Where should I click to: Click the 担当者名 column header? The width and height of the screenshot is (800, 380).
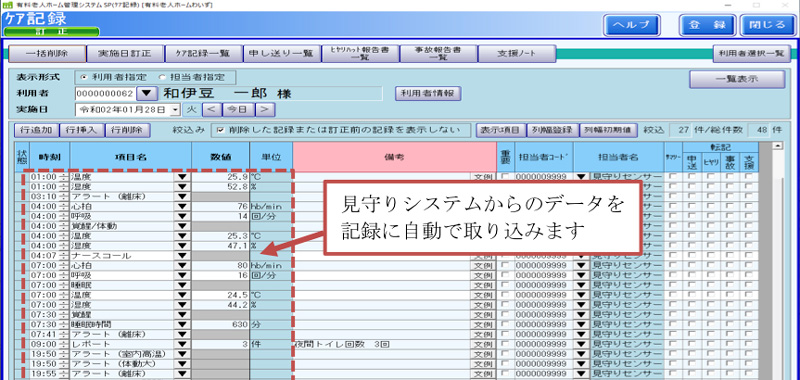coord(618,157)
